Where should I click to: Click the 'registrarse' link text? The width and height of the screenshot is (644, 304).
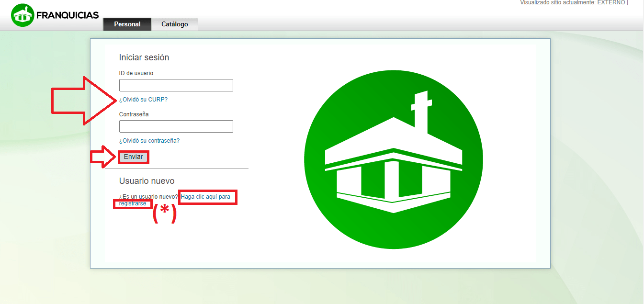133,203
